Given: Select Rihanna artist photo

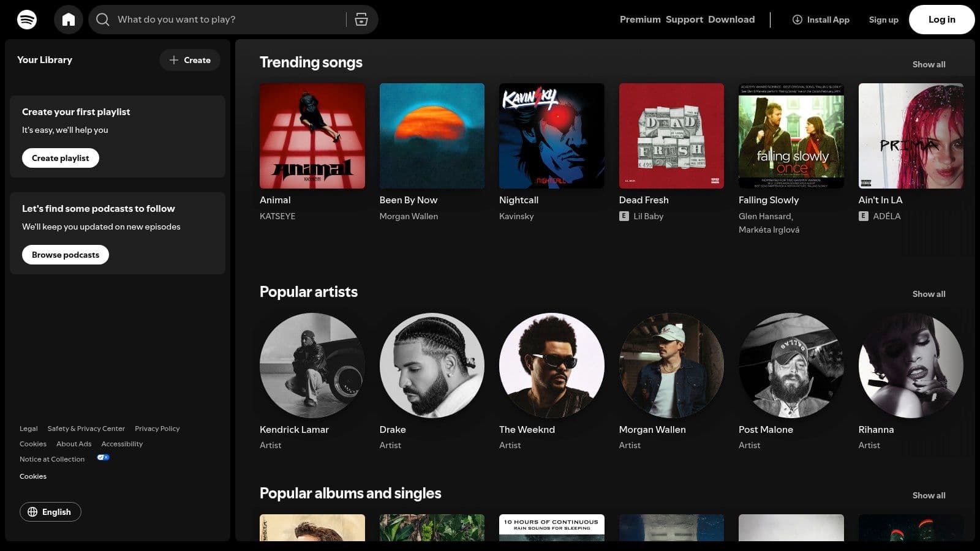Looking at the screenshot, I should coord(911,365).
